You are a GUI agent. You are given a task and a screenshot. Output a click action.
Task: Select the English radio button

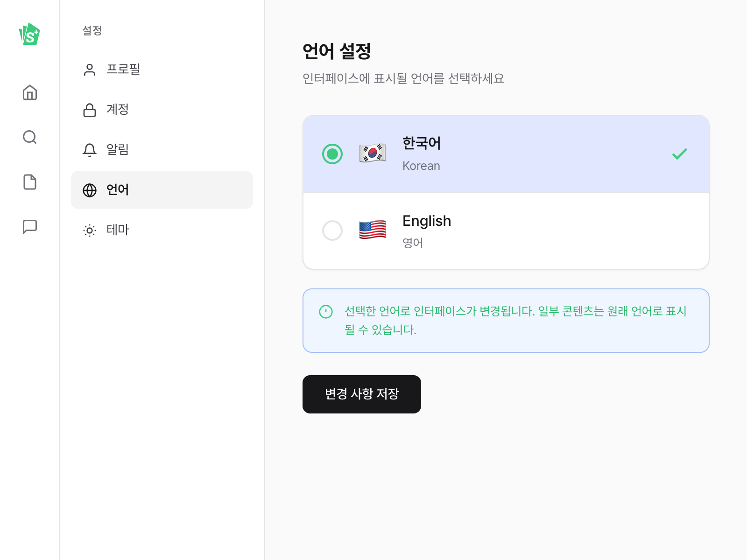[332, 231]
